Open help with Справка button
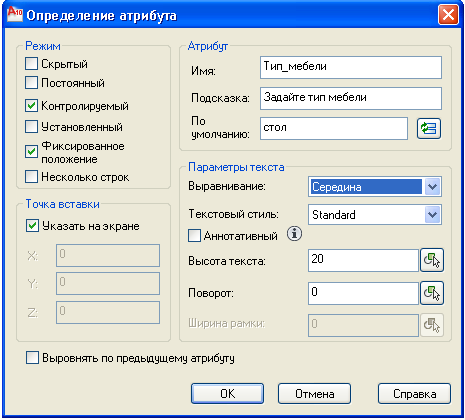The width and height of the screenshot is (465, 420). pos(414,394)
